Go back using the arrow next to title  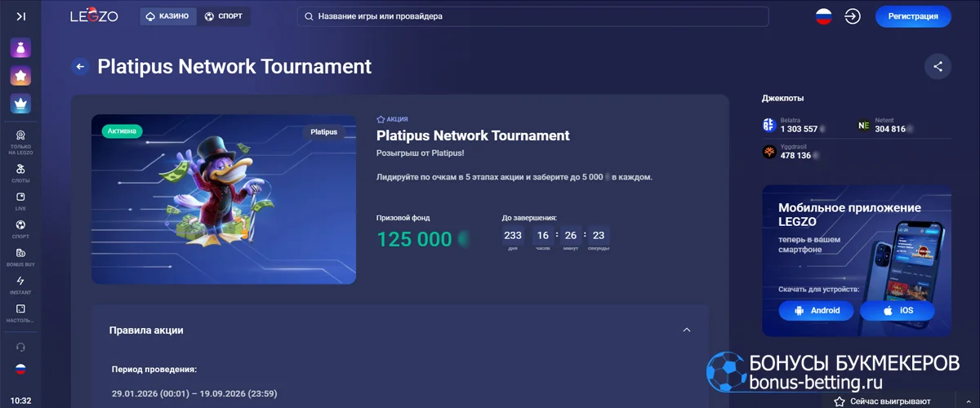80,67
